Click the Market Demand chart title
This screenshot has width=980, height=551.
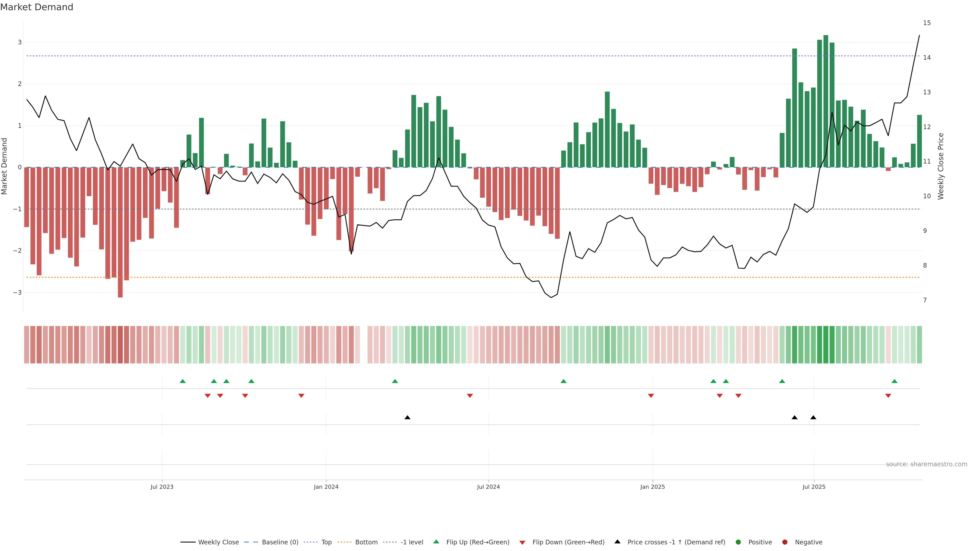36,7
